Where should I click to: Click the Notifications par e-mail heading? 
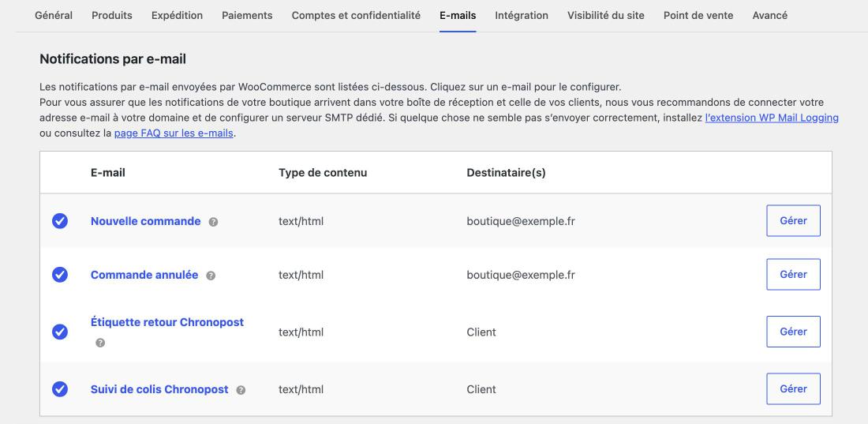coord(113,59)
